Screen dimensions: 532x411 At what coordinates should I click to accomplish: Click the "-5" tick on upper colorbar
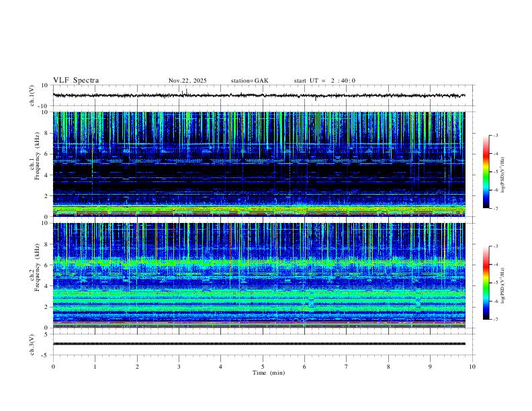point(496,172)
